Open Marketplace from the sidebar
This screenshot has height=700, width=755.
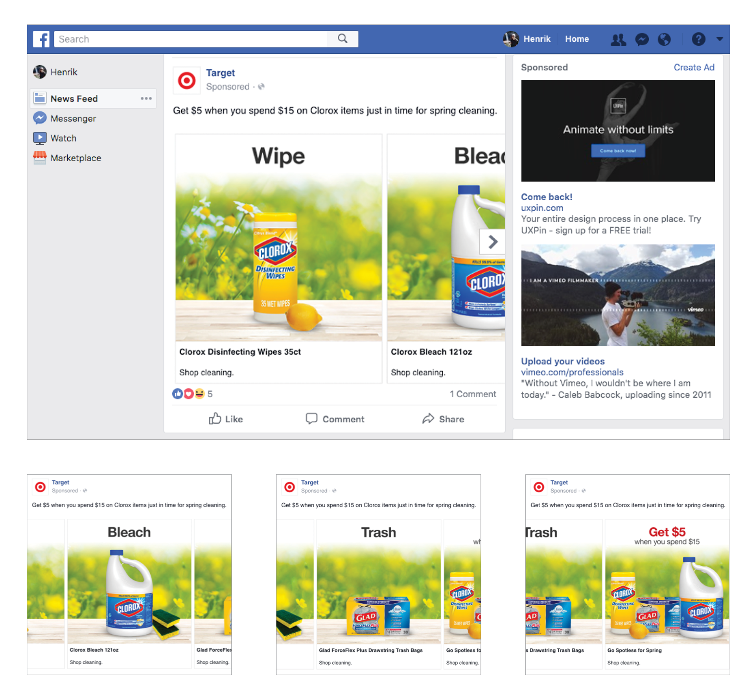pos(67,158)
